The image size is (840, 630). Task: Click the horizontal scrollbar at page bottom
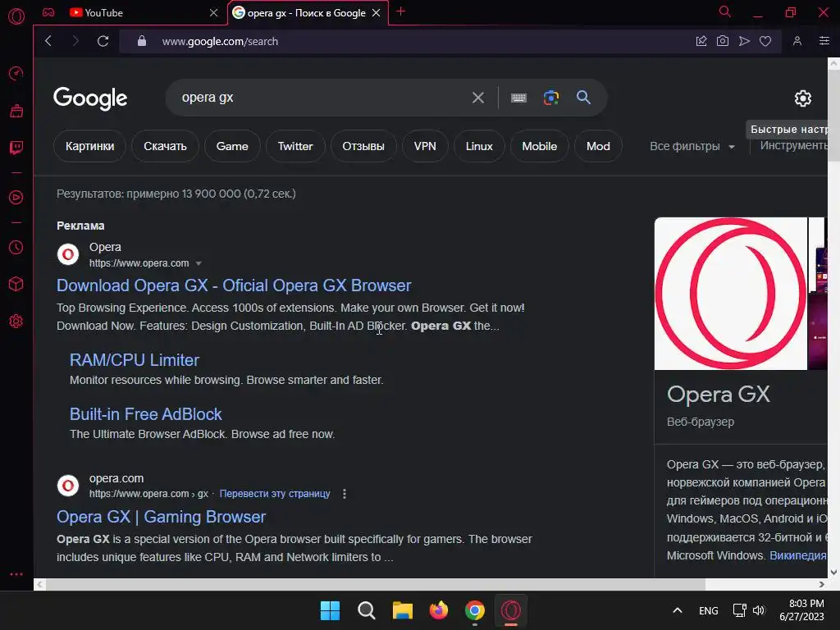coord(375,584)
